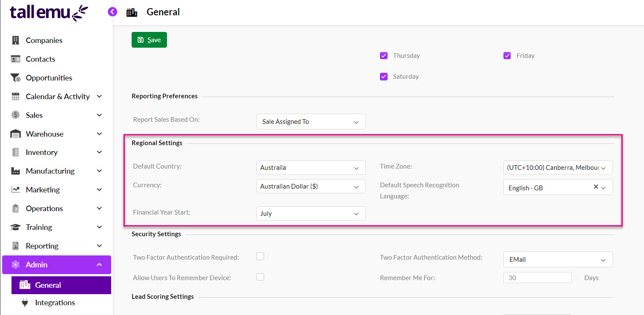644x315 pixels.
Task: Click the Marketing chart icon
Action: click(x=15, y=189)
